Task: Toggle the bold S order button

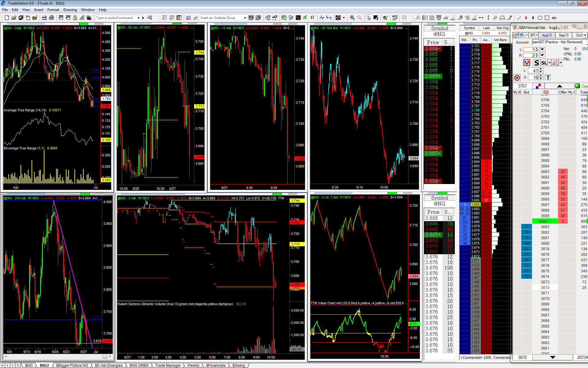Action: (x=536, y=63)
